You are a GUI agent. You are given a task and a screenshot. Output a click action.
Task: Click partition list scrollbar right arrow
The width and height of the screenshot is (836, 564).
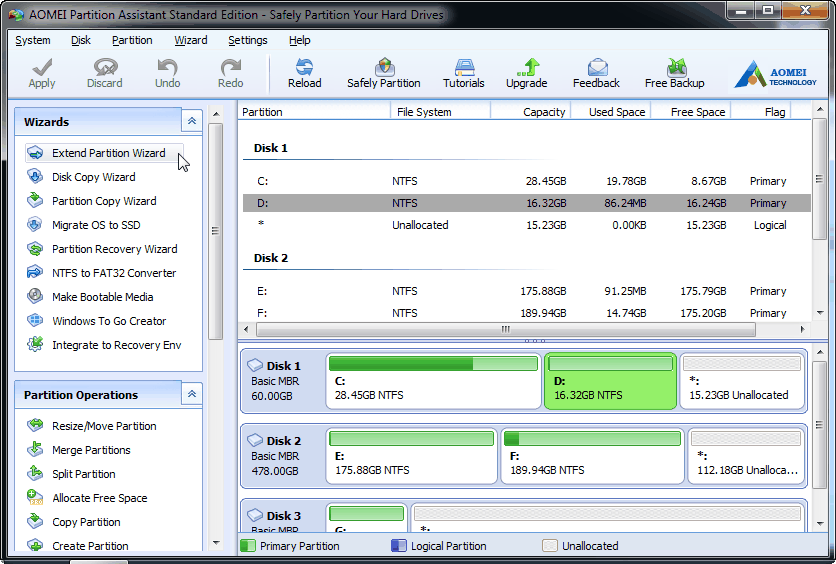pyautogui.click(x=802, y=329)
